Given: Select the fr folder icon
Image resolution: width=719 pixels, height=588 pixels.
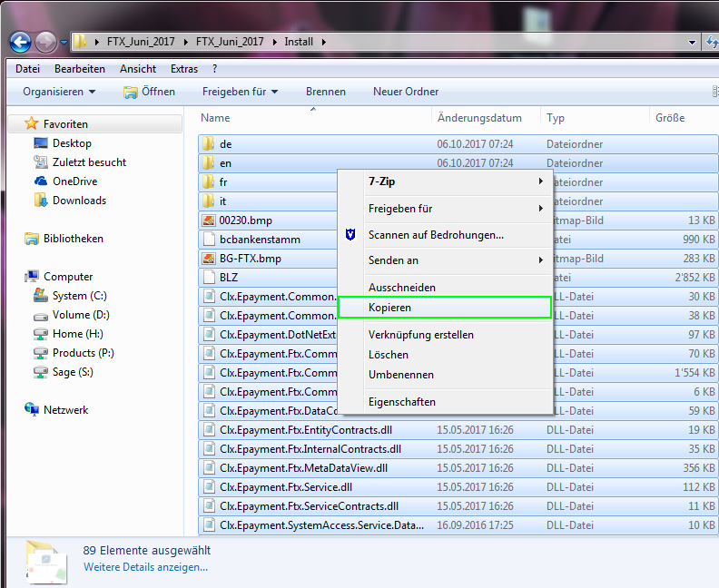Looking at the screenshot, I should pyautogui.click(x=209, y=182).
